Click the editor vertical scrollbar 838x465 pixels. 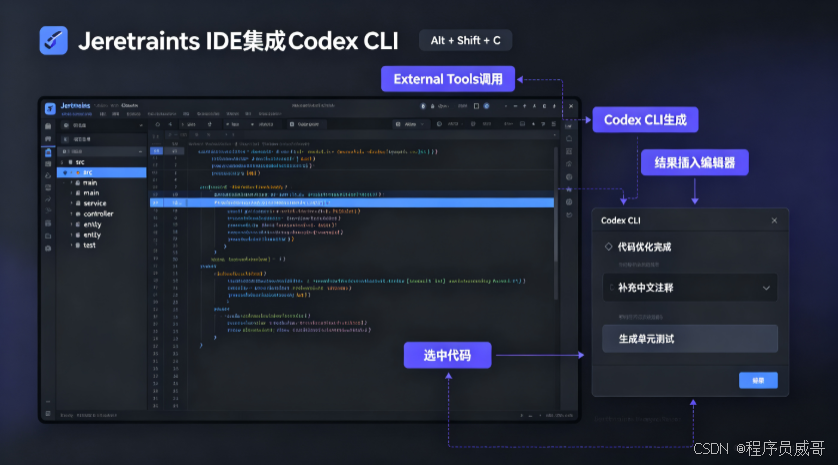pyautogui.click(x=556, y=224)
